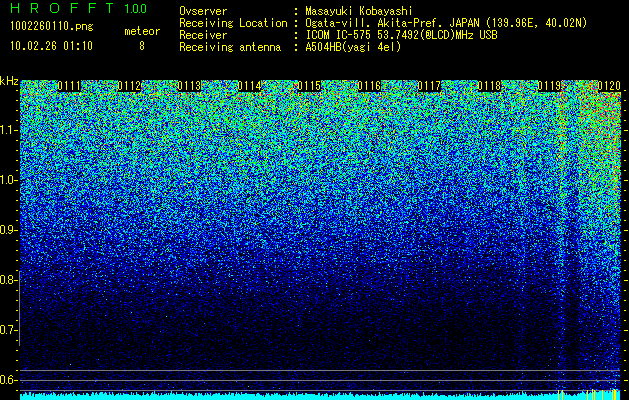
Task: Click the 0120 time marker
Action: pos(609,86)
